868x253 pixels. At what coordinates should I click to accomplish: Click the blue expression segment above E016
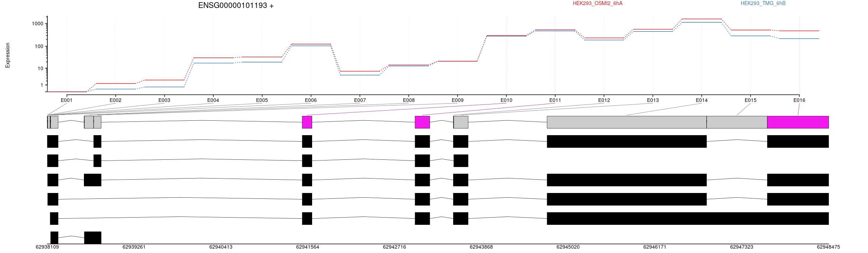[x=799, y=39]
